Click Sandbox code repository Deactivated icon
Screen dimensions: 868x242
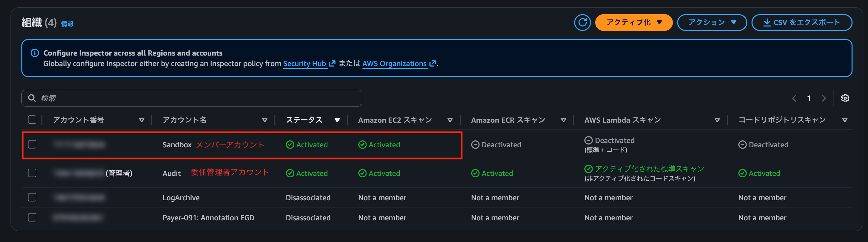pyautogui.click(x=742, y=145)
